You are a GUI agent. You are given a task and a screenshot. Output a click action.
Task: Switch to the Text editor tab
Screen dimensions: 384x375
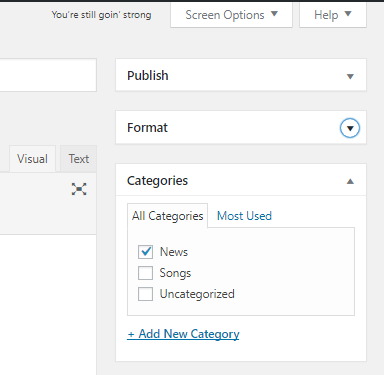[x=79, y=159]
